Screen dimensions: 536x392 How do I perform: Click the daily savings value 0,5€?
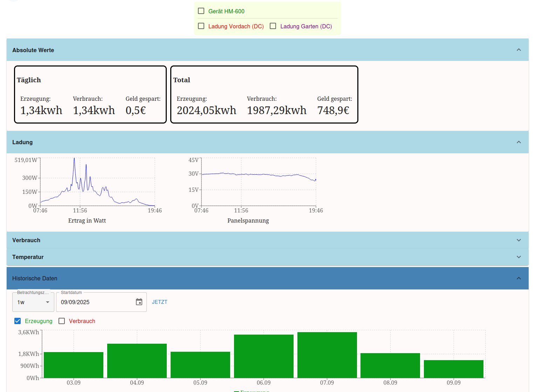click(x=136, y=110)
